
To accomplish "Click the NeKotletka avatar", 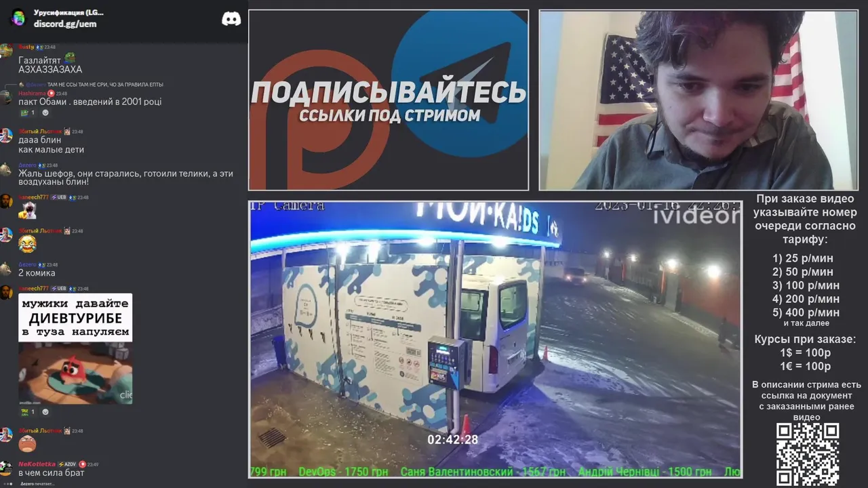I will click(5, 468).
